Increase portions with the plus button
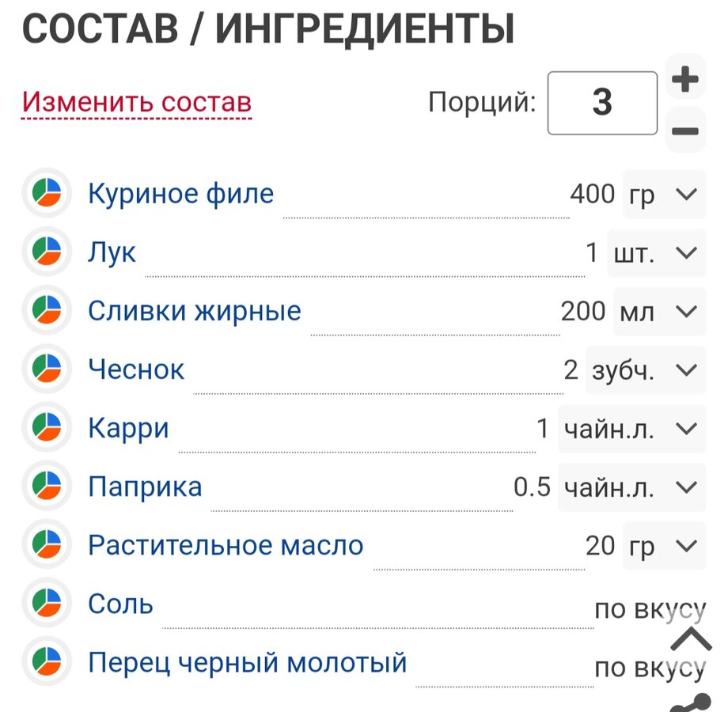728x712 pixels. click(x=685, y=79)
